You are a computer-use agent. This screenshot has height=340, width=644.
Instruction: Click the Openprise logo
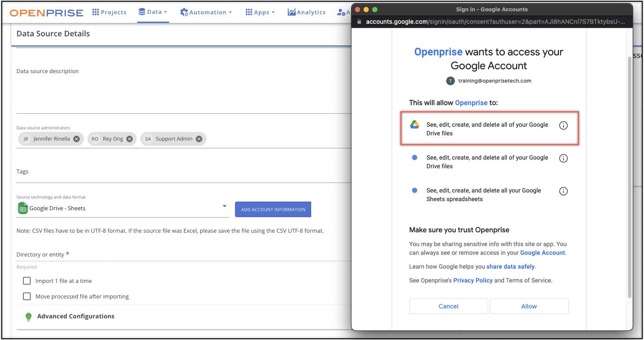pyautogui.click(x=47, y=13)
